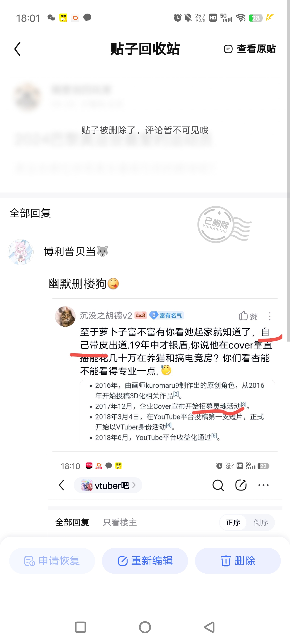The width and height of the screenshot is (290, 644).
Task: Tap the 删除 delete button
Action: click(238, 561)
